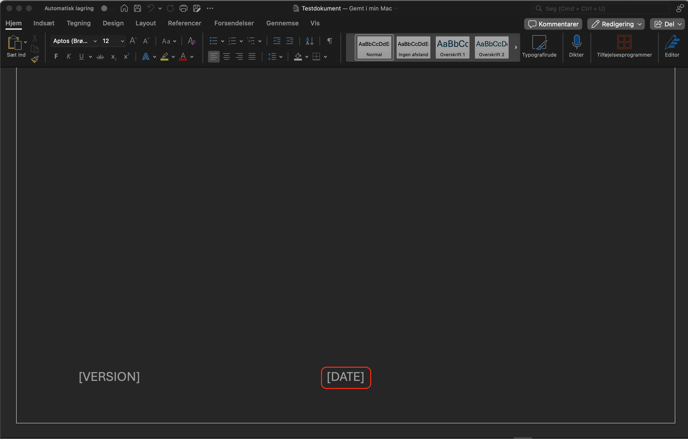Toggle bold formatting with F button

click(56, 57)
